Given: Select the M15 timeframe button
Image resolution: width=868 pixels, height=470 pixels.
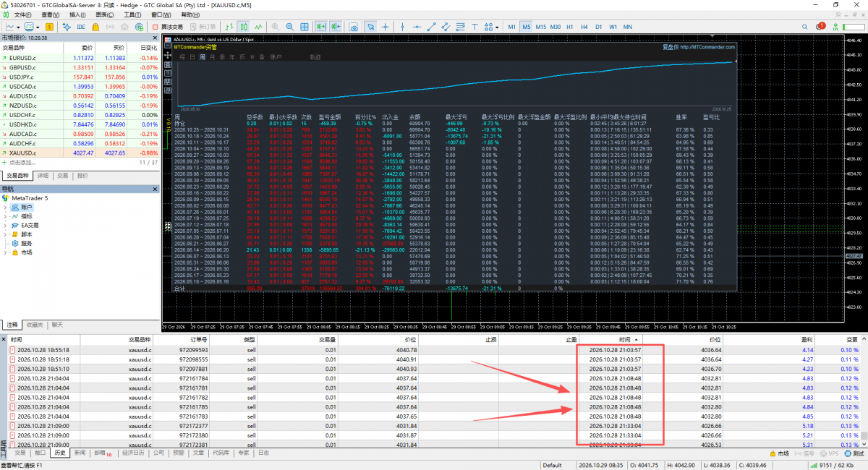Looking at the screenshot, I should coord(540,27).
